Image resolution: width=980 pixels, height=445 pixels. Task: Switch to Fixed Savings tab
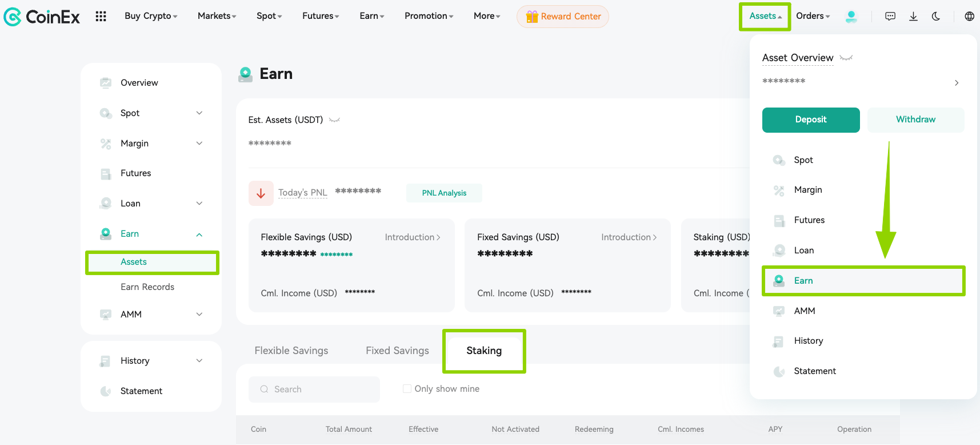397,351
